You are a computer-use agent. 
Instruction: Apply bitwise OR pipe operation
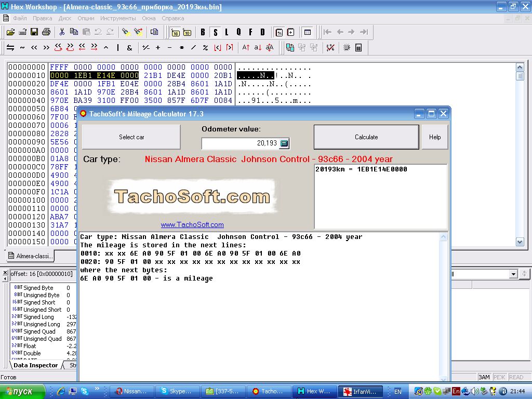pyautogui.click(x=118, y=48)
